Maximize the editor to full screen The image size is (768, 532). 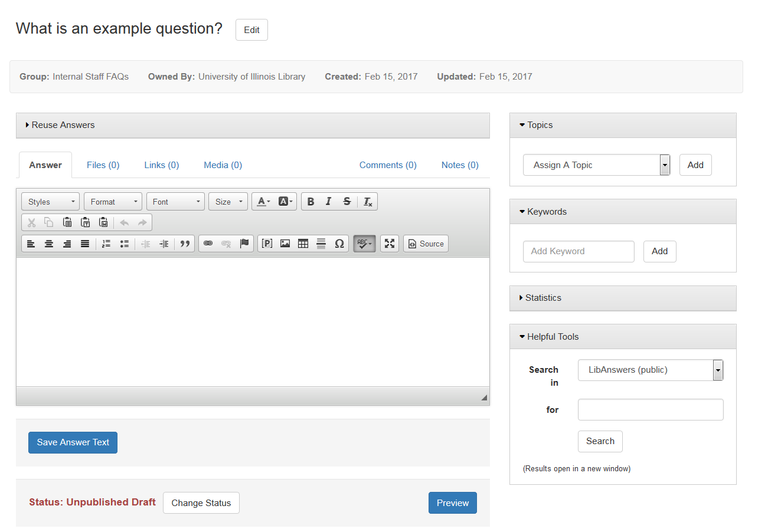(x=390, y=244)
